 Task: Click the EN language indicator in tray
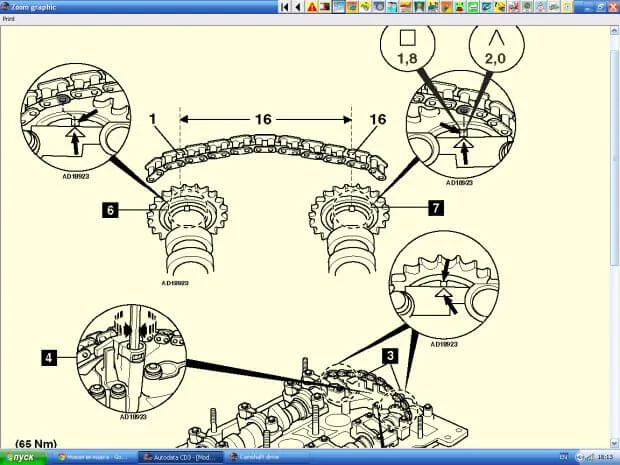[x=563, y=457]
